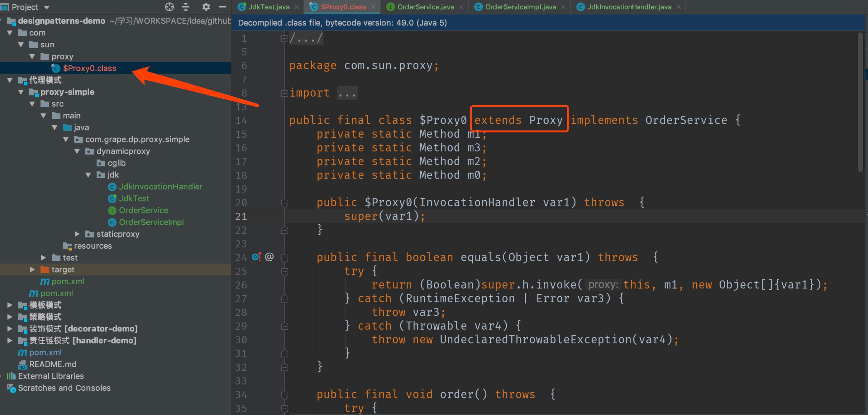Click the collapse all icon in Project panel
868x415 pixels.
(x=186, y=7)
